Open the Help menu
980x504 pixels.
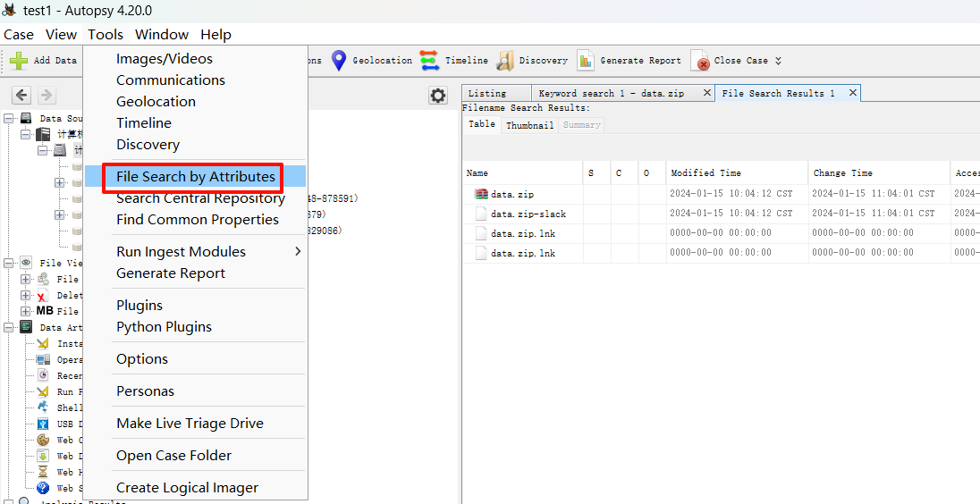click(216, 34)
